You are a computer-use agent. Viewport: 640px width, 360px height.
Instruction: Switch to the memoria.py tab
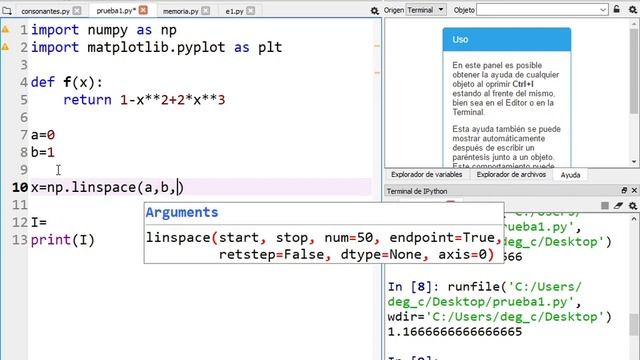[180, 11]
